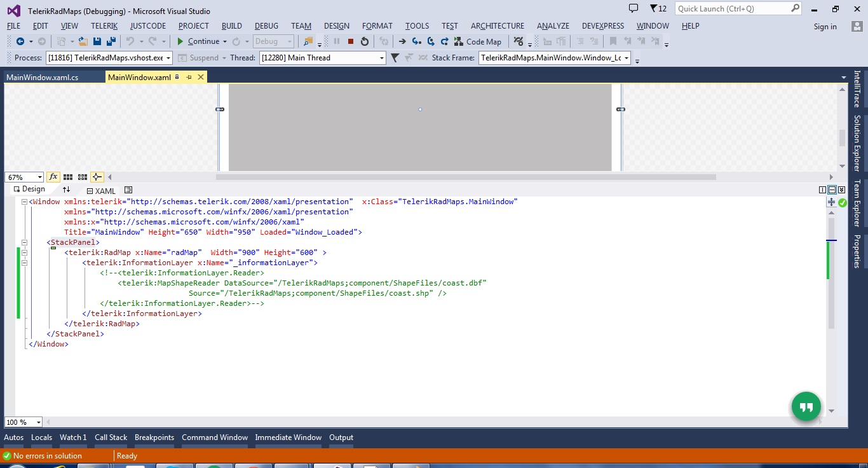Restart the debugging session
The width and height of the screenshot is (868, 468).
coord(364,41)
